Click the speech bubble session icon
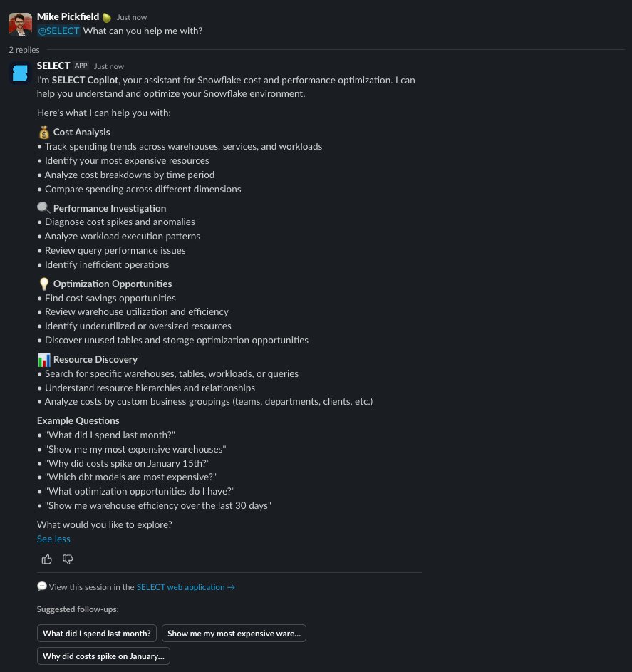632x672 pixels. point(41,586)
